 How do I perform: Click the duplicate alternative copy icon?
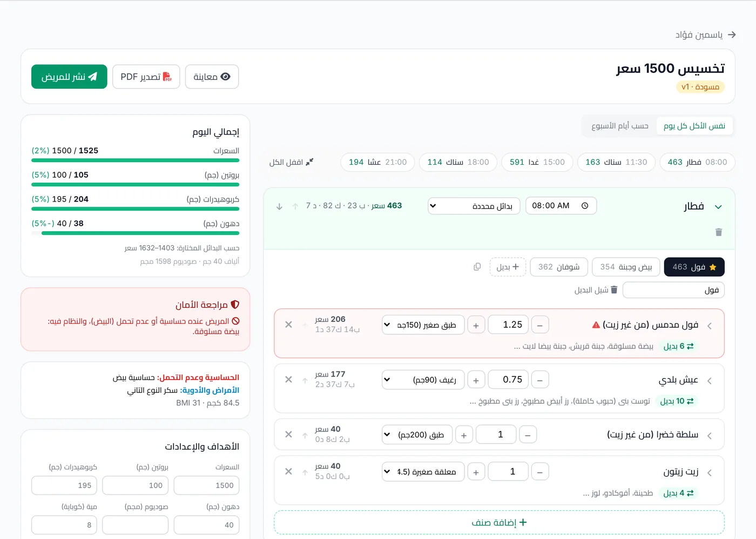477,267
